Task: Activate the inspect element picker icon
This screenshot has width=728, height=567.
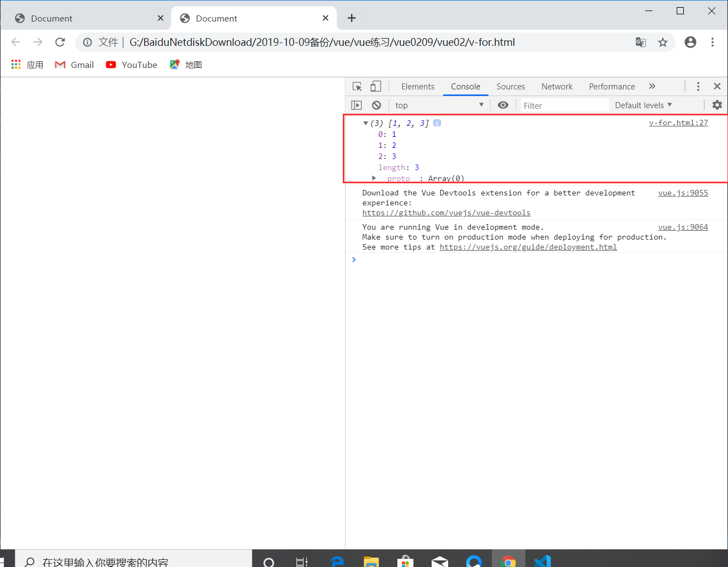Action: click(x=357, y=86)
